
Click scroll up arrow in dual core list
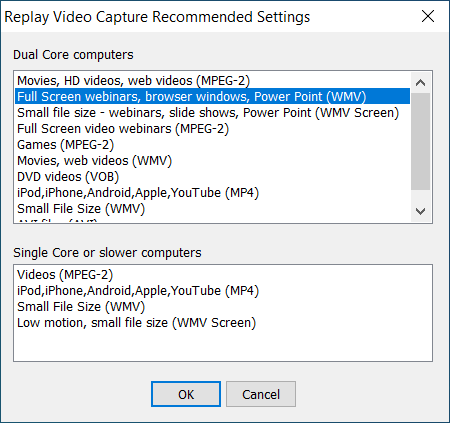(420, 82)
